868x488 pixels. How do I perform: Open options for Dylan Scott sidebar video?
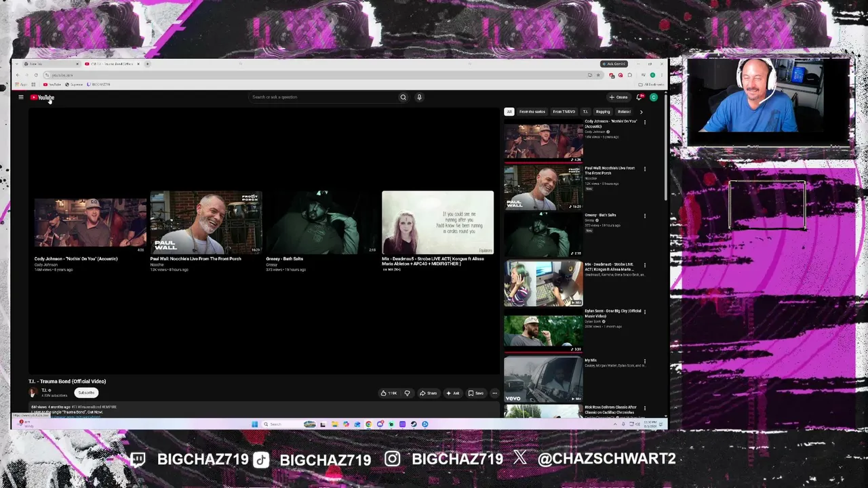click(x=644, y=312)
